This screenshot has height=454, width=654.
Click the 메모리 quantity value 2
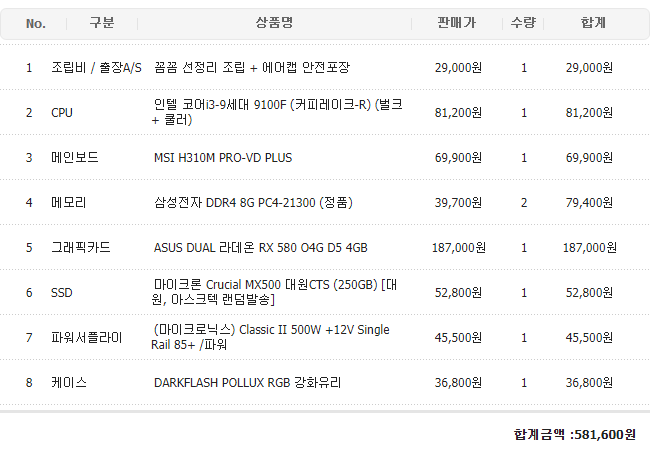524,202
